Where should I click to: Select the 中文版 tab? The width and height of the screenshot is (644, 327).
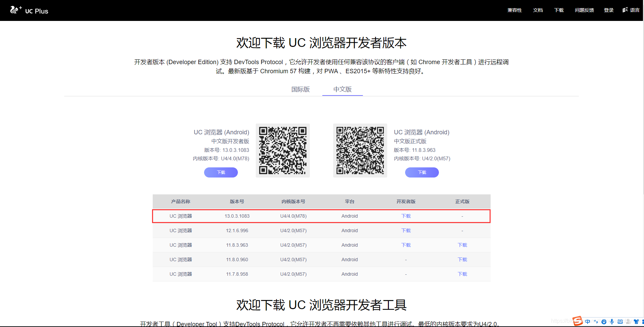tap(342, 89)
